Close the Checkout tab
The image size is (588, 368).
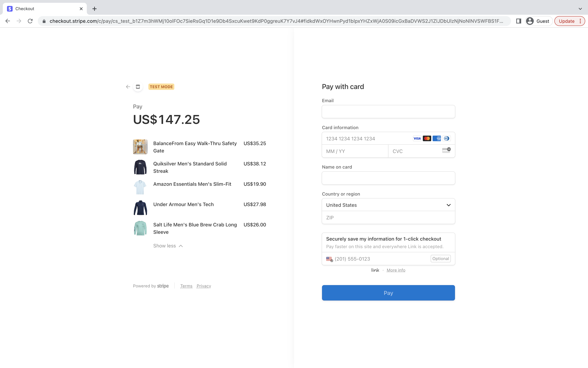coord(81,9)
